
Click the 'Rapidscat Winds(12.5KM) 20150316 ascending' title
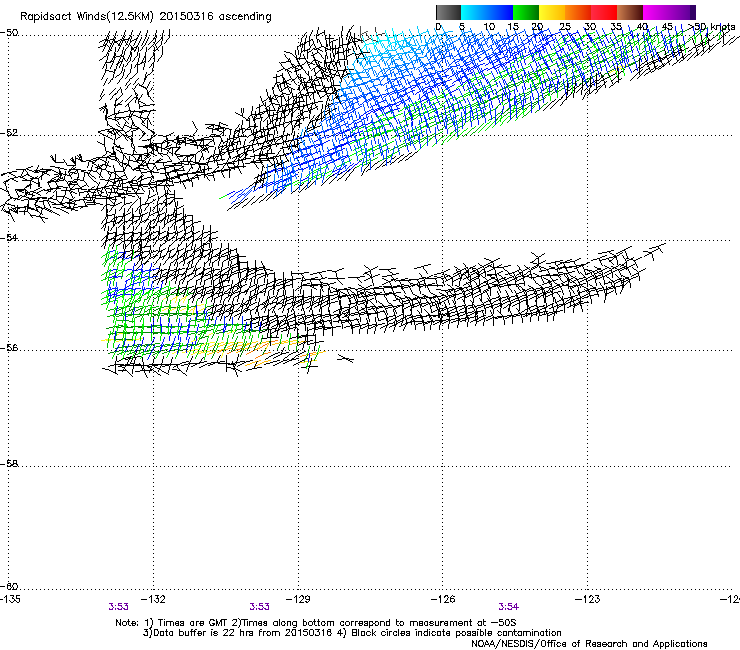(146, 17)
